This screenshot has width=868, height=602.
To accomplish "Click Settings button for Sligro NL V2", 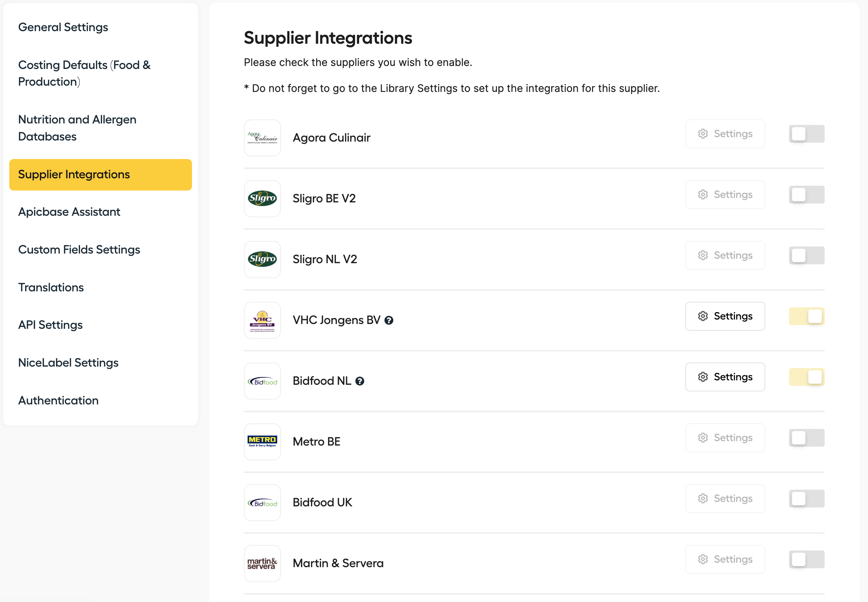I will 725,255.
